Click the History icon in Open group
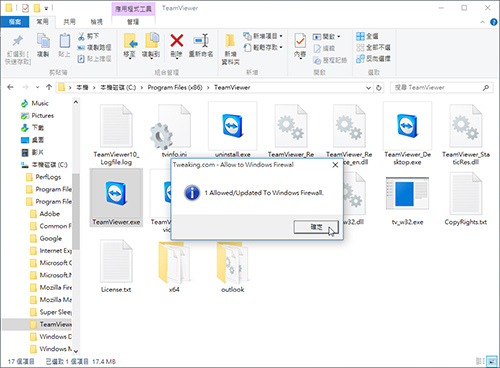 (x=317, y=60)
